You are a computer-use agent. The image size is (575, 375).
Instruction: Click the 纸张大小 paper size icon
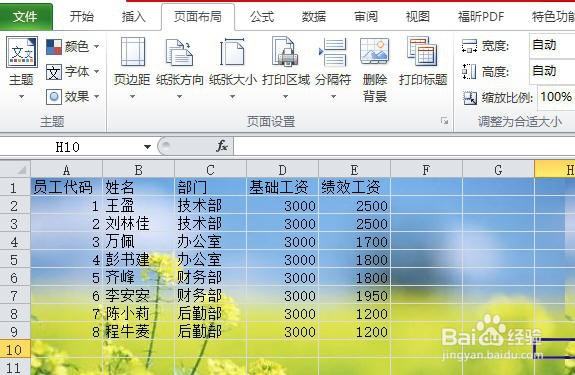[x=232, y=52]
